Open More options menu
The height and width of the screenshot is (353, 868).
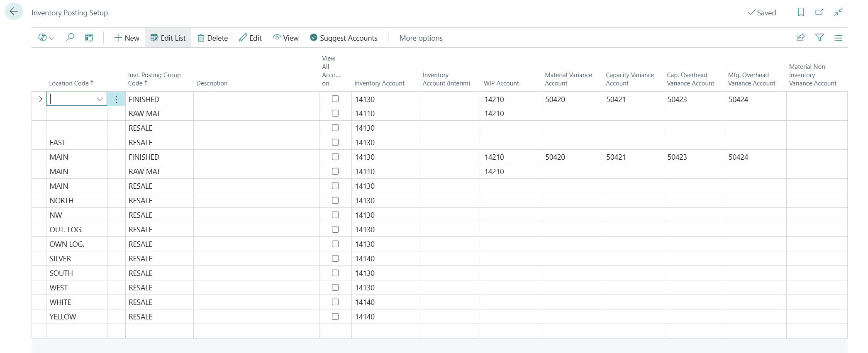421,38
